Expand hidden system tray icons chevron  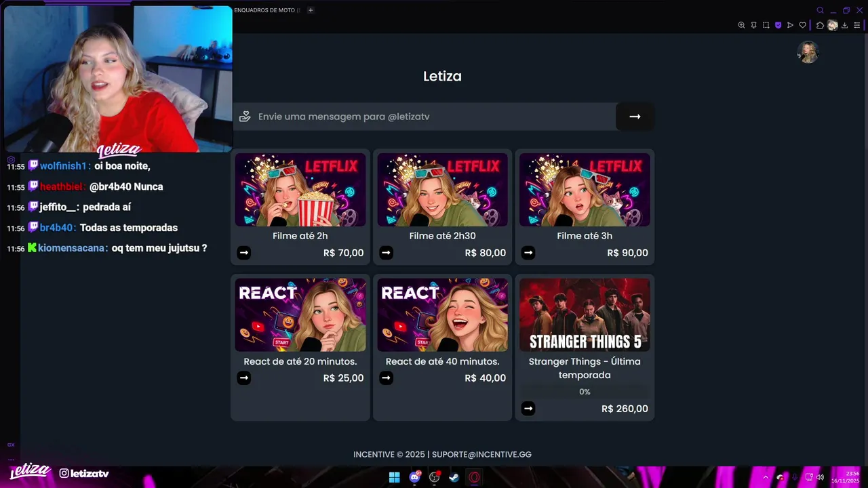click(x=766, y=477)
